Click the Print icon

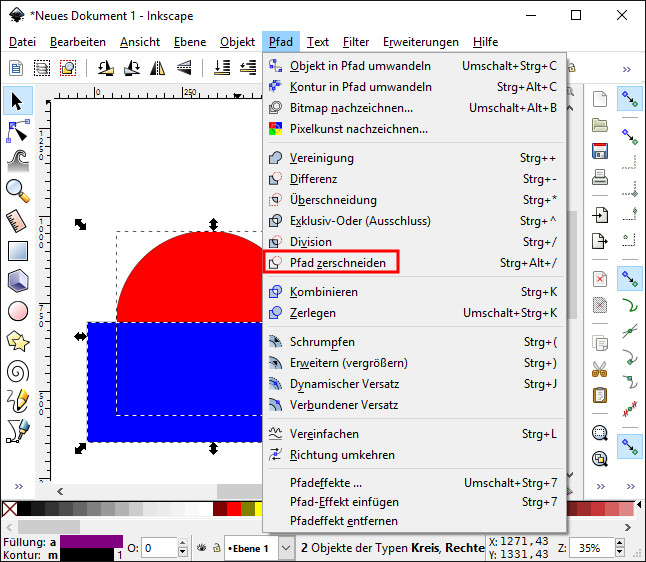[600, 177]
